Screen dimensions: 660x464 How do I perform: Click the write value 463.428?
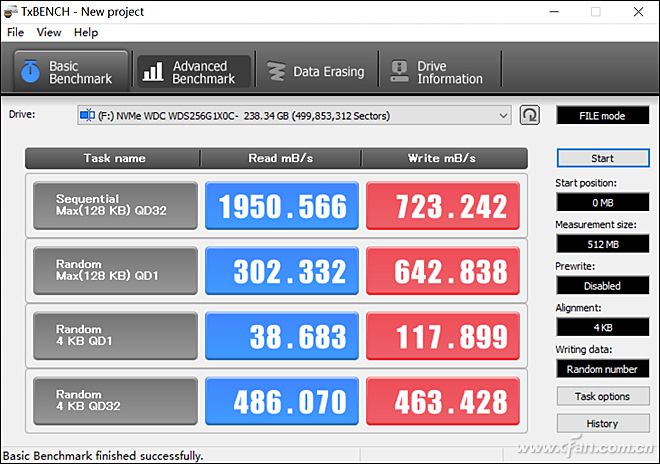443,401
